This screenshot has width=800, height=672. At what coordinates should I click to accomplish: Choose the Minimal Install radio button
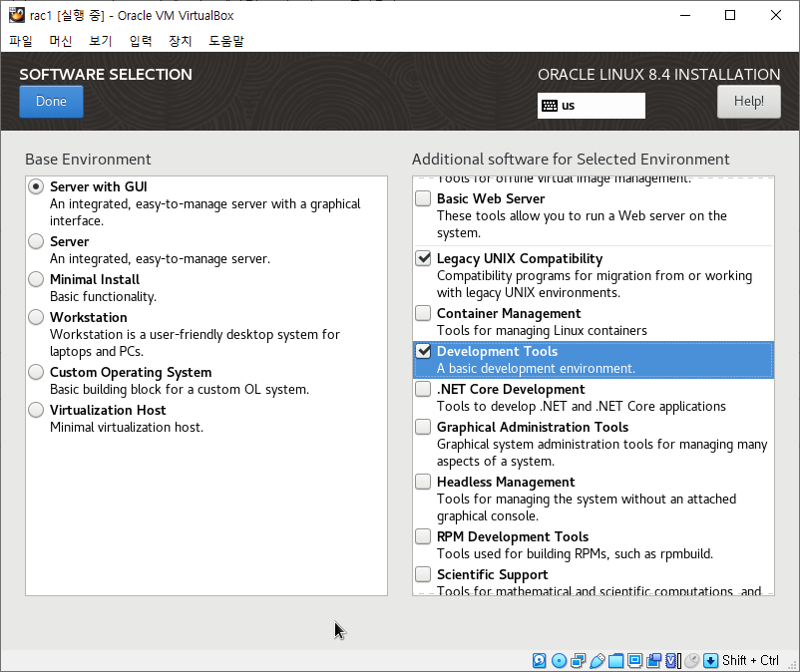pos(36,279)
